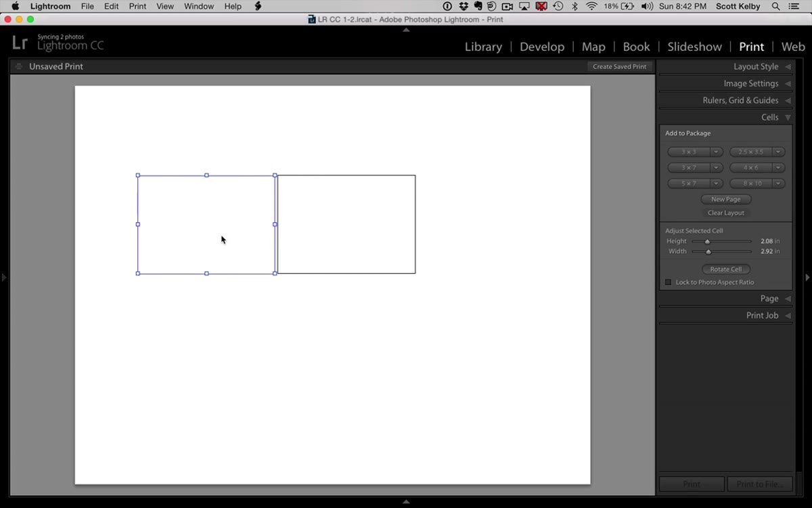Open the Edit menu
Viewport: 812px width, 508px height.
112,6
